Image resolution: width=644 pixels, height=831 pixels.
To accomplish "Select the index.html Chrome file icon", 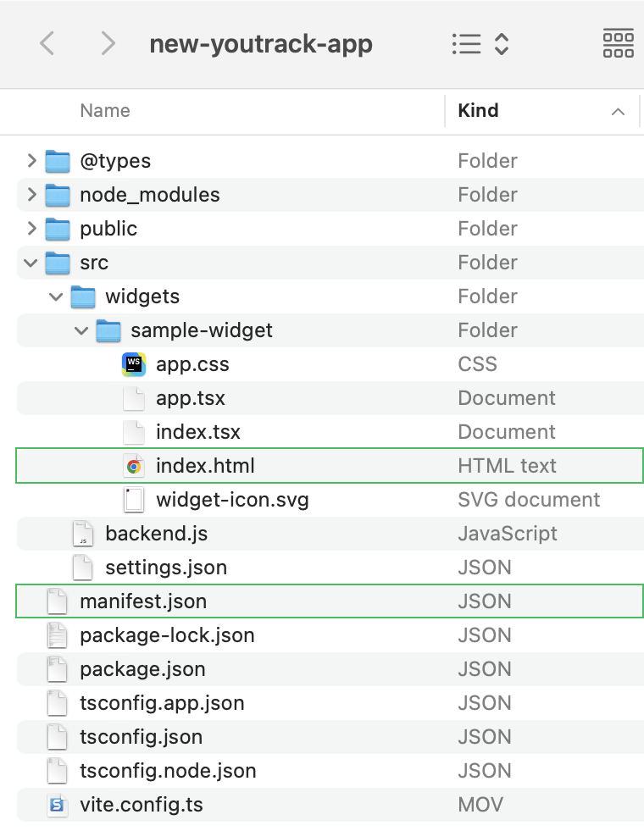I will 134,466.
